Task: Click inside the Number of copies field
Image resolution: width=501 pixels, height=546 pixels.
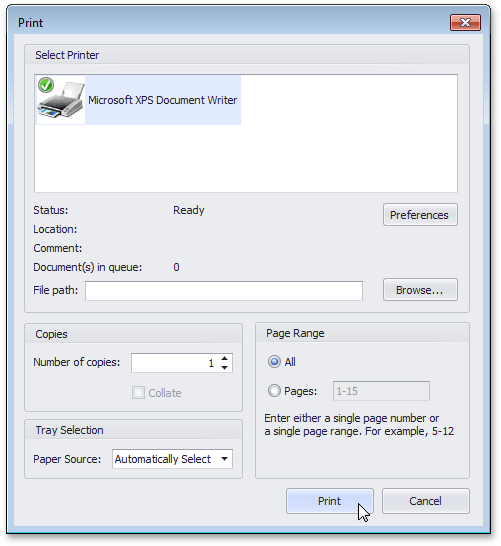Action: pos(176,363)
